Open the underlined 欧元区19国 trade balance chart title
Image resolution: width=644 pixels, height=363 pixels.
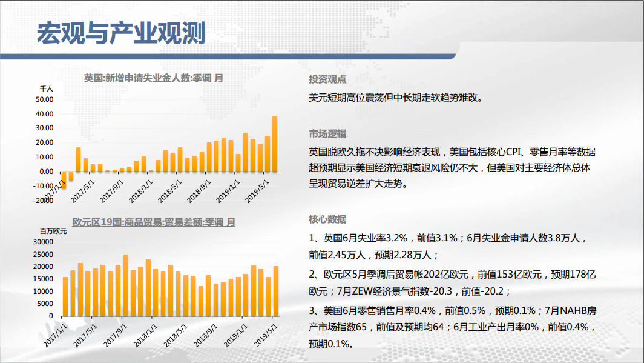(153, 222)
